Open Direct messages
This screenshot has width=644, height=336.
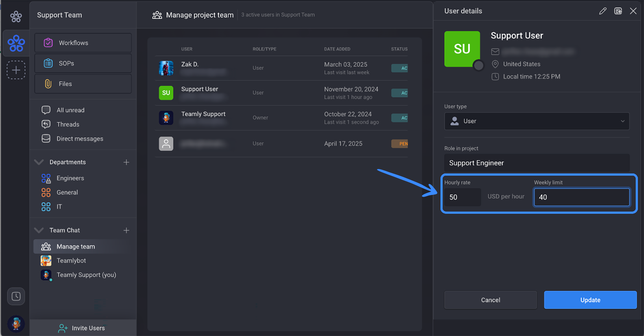point(80,138)
